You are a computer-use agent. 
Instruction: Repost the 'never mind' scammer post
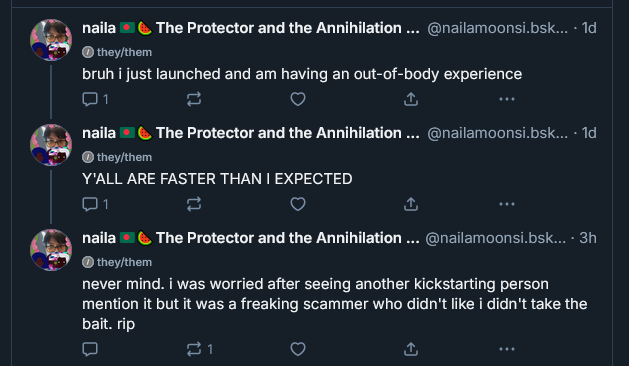pos(199,349)
